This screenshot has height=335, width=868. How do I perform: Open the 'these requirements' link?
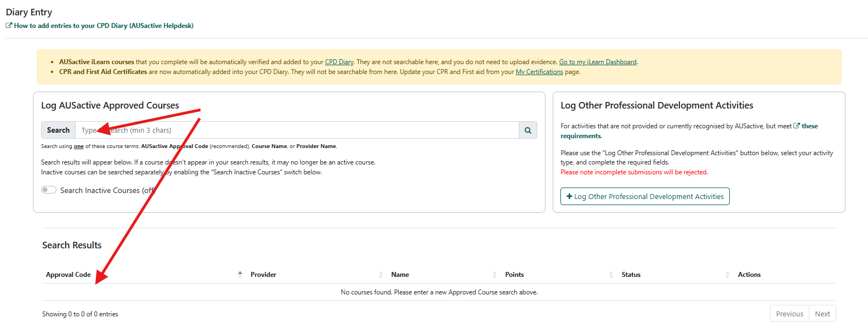point(689,131)
